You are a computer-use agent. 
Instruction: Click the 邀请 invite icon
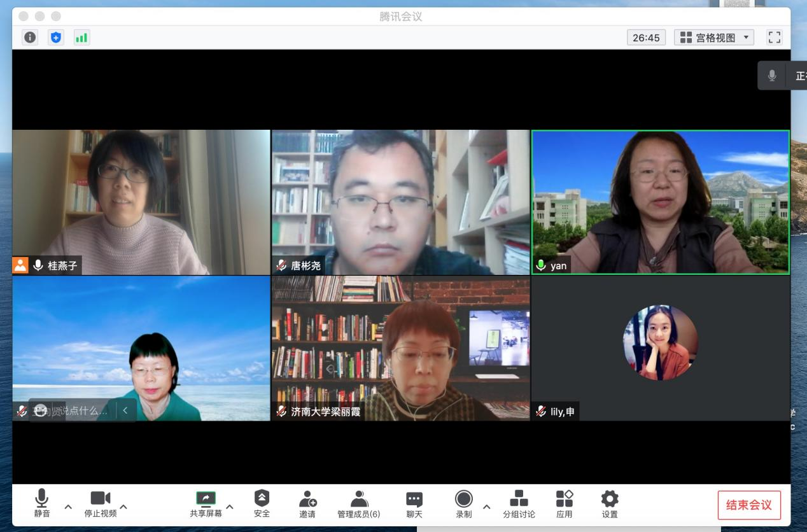[307, 505]
